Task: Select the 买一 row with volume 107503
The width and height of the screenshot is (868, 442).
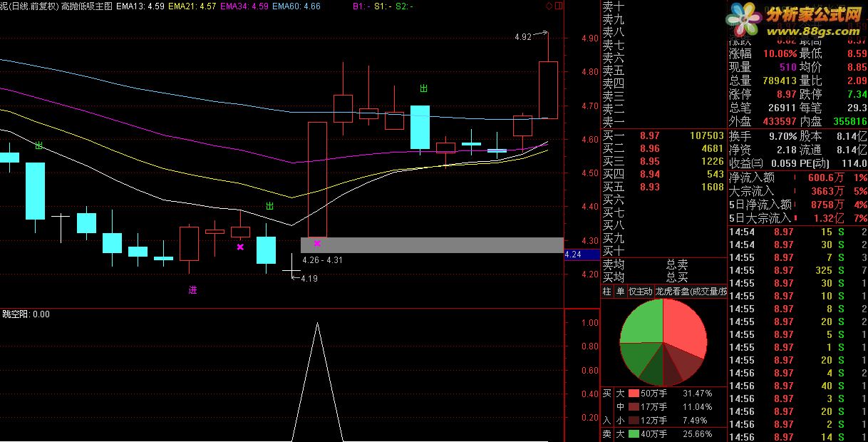Action: [663, 135]
